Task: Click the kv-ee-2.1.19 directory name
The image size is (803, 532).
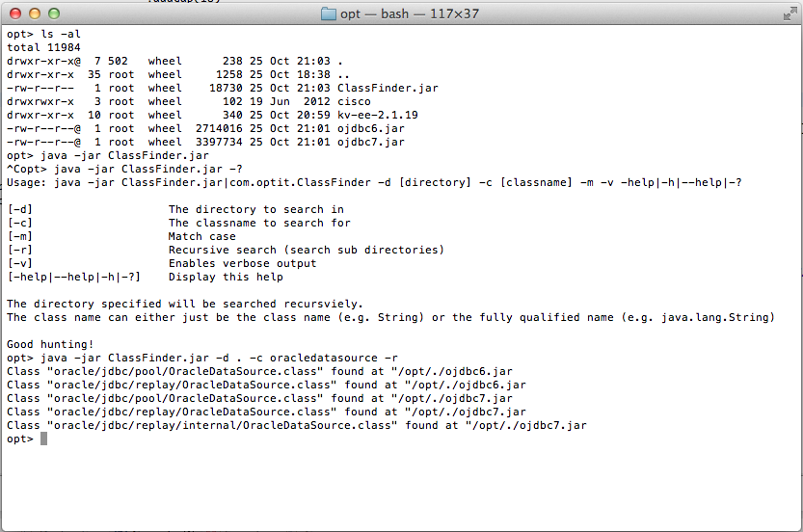Action: tap(378, 115)
